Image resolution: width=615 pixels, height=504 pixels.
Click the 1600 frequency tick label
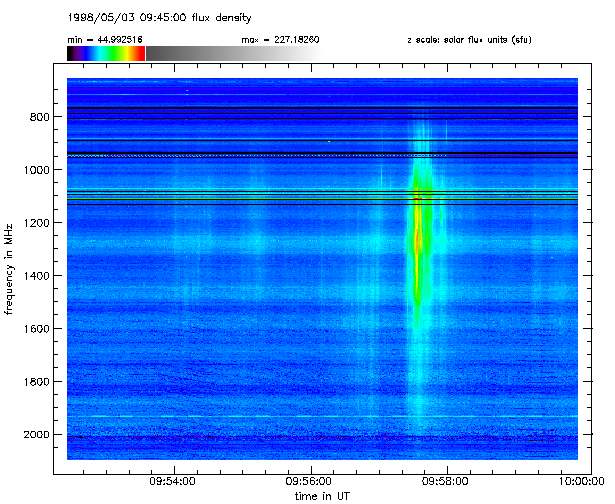click(36, 329)
